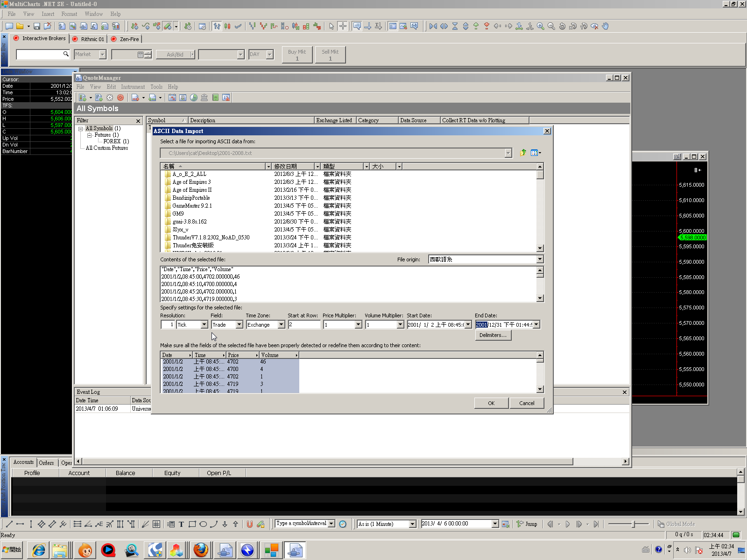Viewport: 747px width, 560px height.
Task: Click the symbol search field in trade bar
Action: click(x=43, y=55)
